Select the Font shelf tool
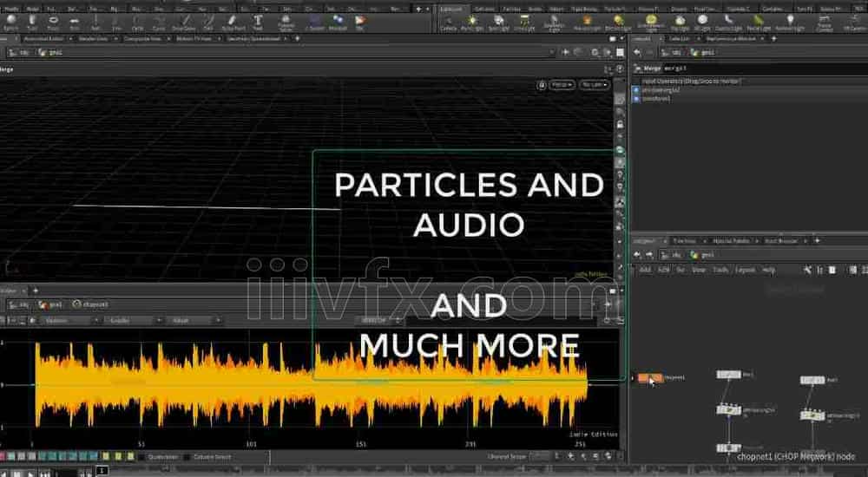This screenshot has height=477, width=868. pyautogui.click(x=258, y=23)
